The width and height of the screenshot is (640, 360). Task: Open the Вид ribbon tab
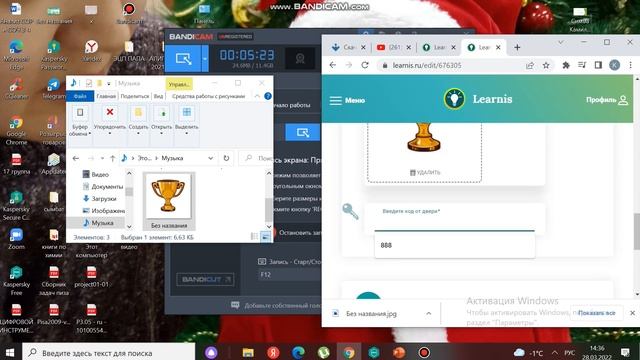(158, 96)
